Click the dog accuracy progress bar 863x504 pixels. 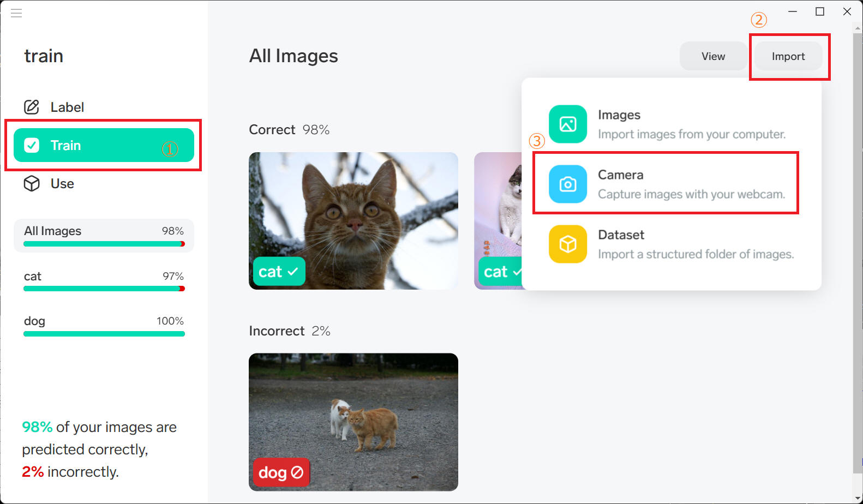(104, 334)
